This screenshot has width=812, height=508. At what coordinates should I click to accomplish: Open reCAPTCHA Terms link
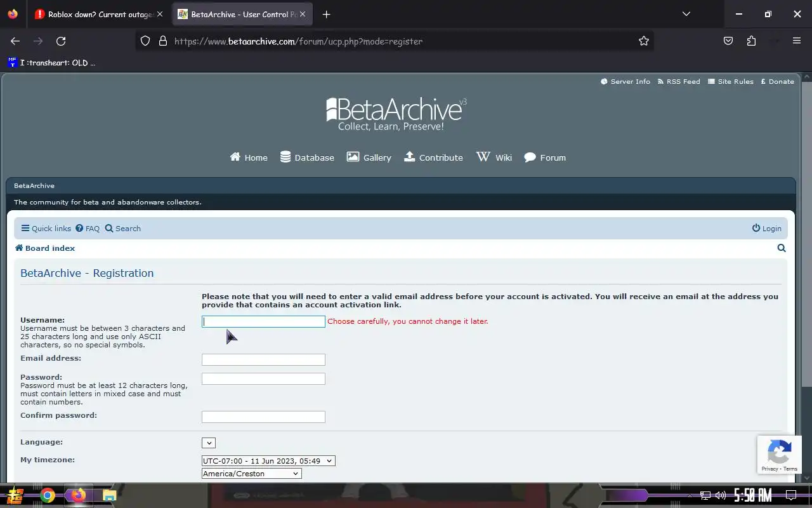(x=790, y=469)
